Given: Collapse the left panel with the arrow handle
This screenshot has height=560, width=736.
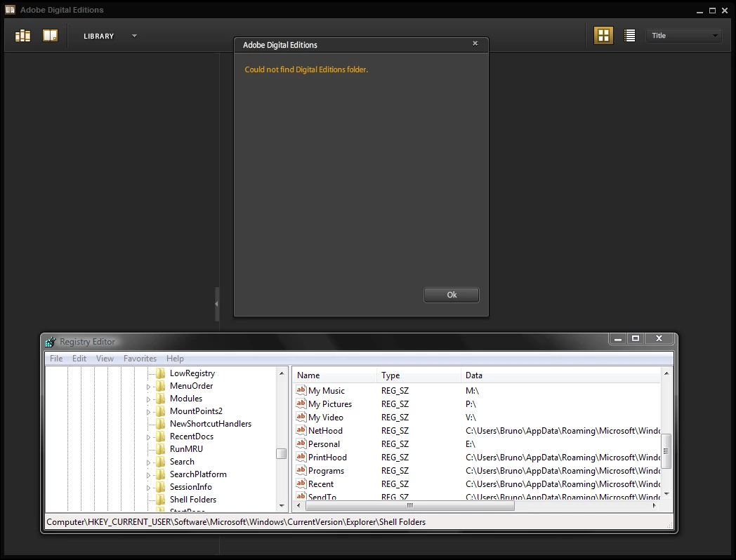Looking at the screenshot, I should pyautogui.click(x=217, y=304).
